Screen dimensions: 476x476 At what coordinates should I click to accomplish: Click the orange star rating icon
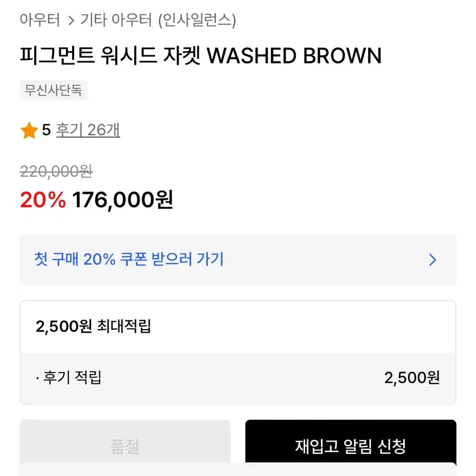tap(29, 131)
